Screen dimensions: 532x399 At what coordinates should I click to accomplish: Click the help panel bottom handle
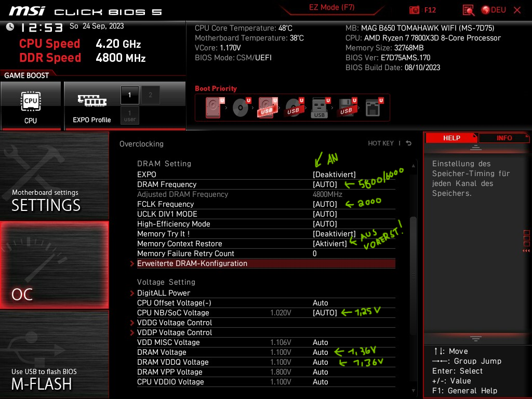(476, 339)
